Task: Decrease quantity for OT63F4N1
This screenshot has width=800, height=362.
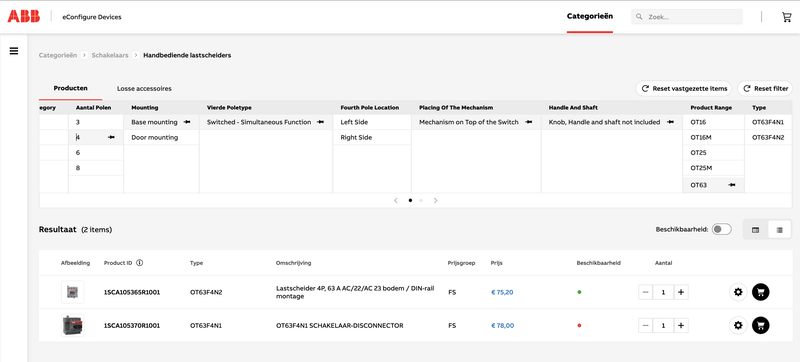Action: (645, 325)
